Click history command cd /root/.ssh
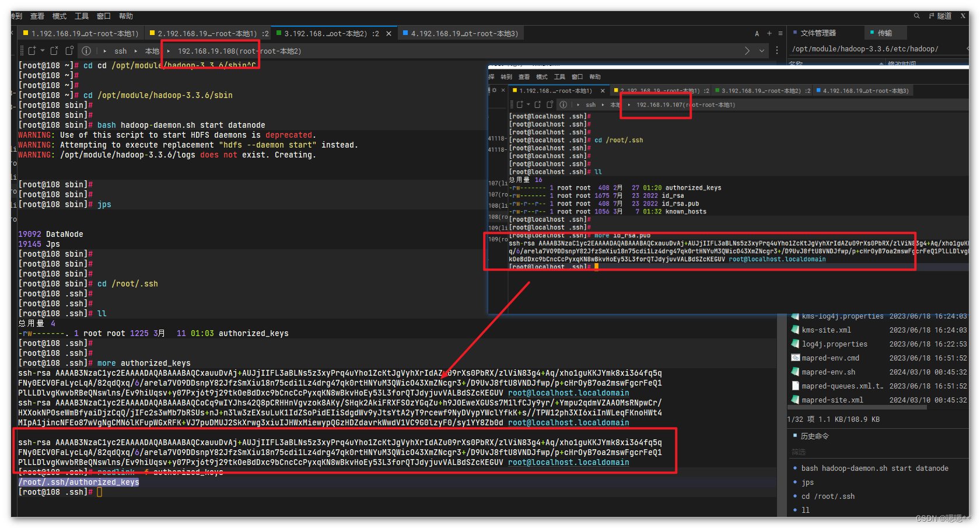This screenshot has height=528, width=980. [x=828, y=496]
